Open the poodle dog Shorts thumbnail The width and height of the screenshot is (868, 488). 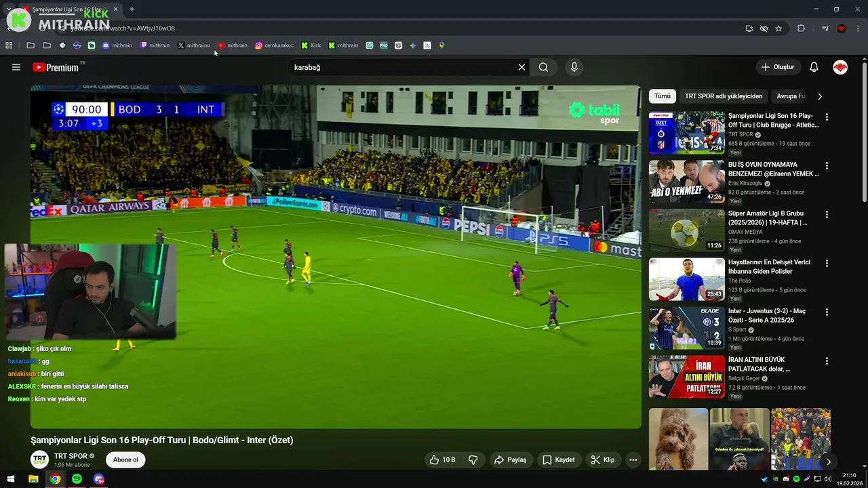click(x=678, y=439)
